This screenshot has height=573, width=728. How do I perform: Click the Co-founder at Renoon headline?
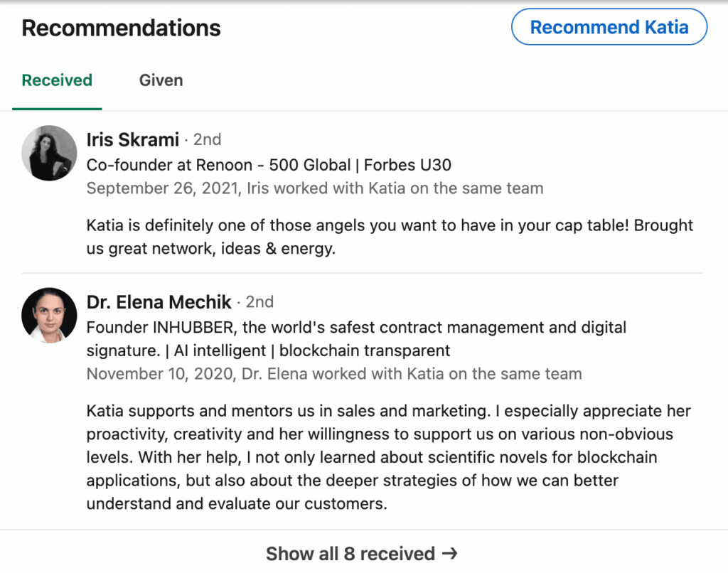pyautogui.click(x=269, y=165)
